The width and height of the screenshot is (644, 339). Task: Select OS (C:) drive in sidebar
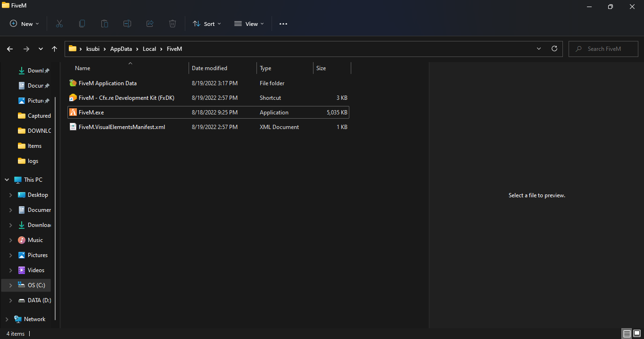click(36, 285)
